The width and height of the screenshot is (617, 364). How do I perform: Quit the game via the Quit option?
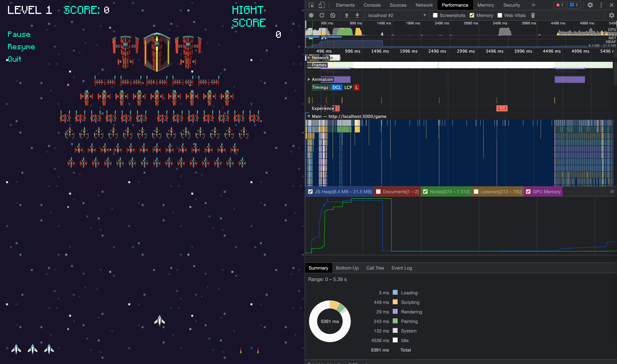point(14,59)
